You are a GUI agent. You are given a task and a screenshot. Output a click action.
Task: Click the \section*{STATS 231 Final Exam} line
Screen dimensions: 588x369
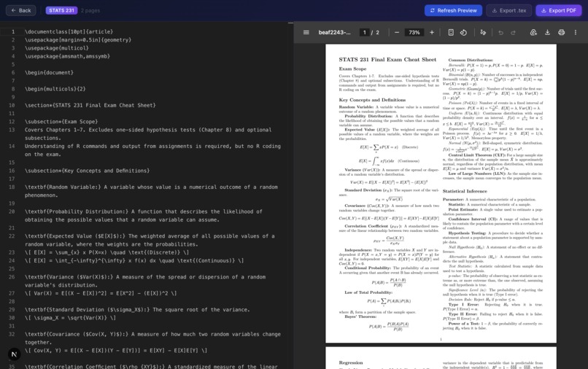pos(90,105)
